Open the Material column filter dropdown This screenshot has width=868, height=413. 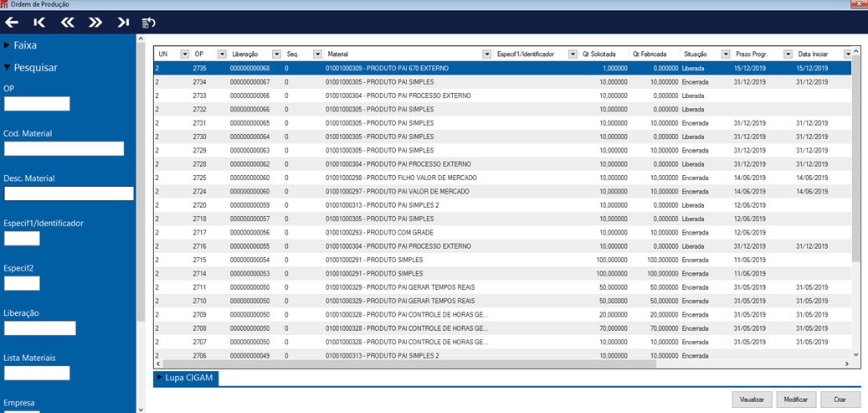487,54
